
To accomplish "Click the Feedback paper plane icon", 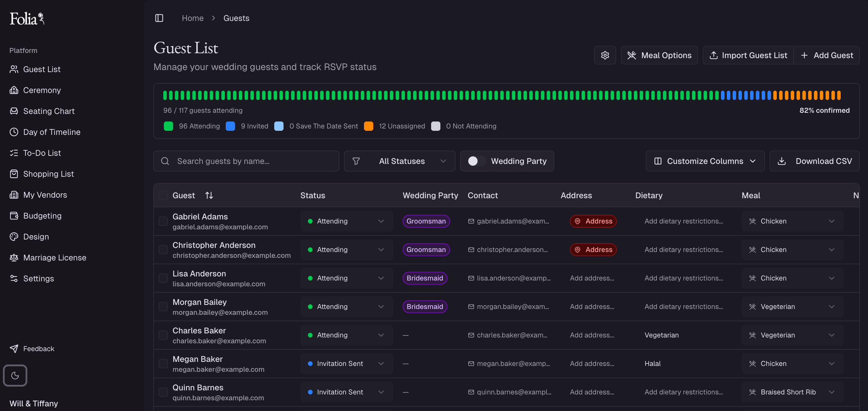I will tap(14, 349).
